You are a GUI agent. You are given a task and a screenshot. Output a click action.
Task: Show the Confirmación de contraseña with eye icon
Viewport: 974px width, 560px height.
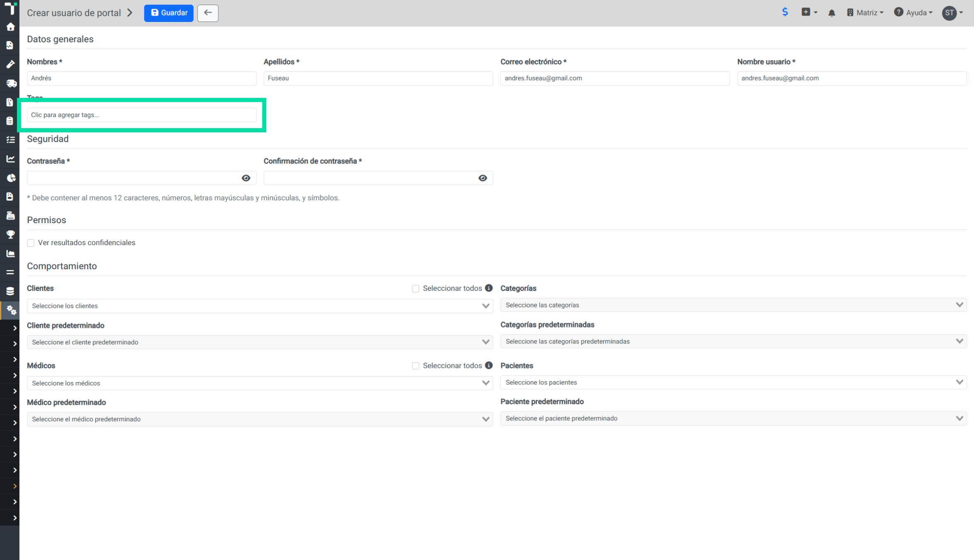click(x=482, y=178)
